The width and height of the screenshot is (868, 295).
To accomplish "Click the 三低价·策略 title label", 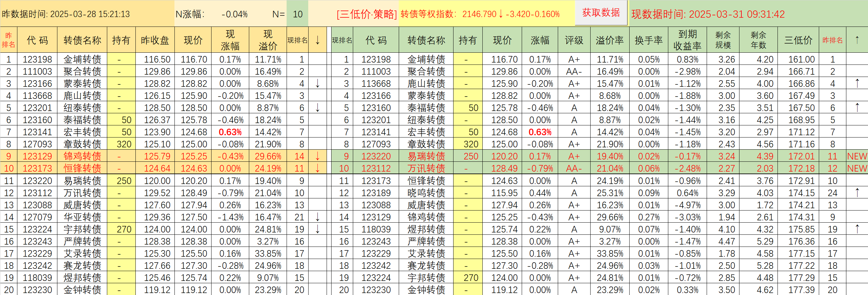I will point(367,14).
